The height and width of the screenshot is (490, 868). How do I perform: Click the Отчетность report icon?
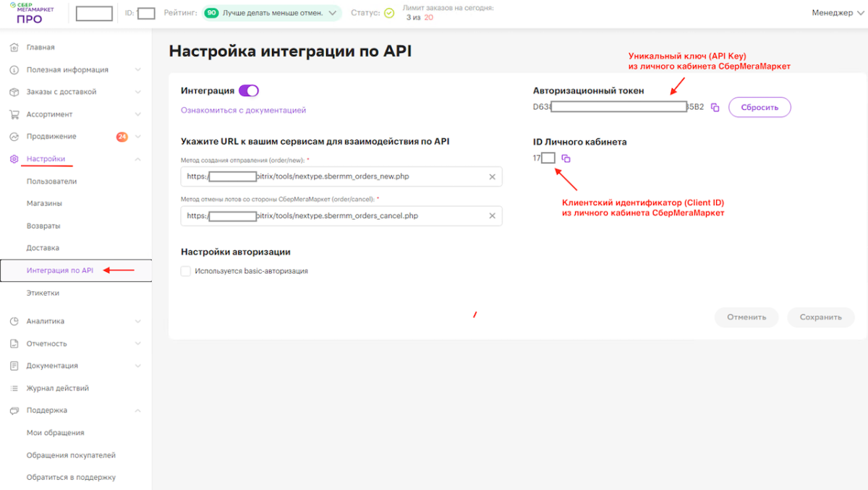(13, 344)
